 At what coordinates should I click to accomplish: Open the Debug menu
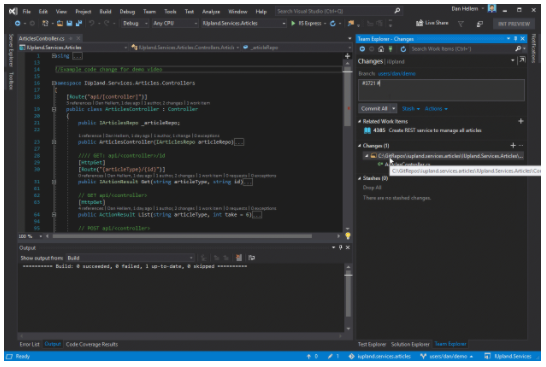click(127, 11)
